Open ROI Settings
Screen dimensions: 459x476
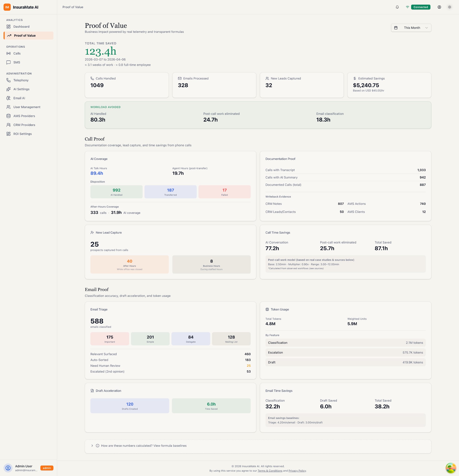[x=23, y=134]
